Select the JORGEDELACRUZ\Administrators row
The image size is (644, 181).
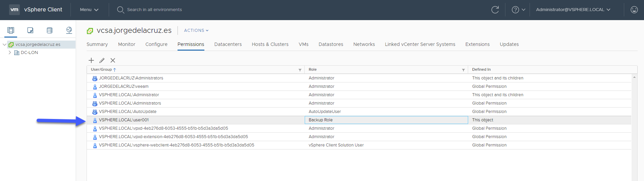click(x=359, y=78)
